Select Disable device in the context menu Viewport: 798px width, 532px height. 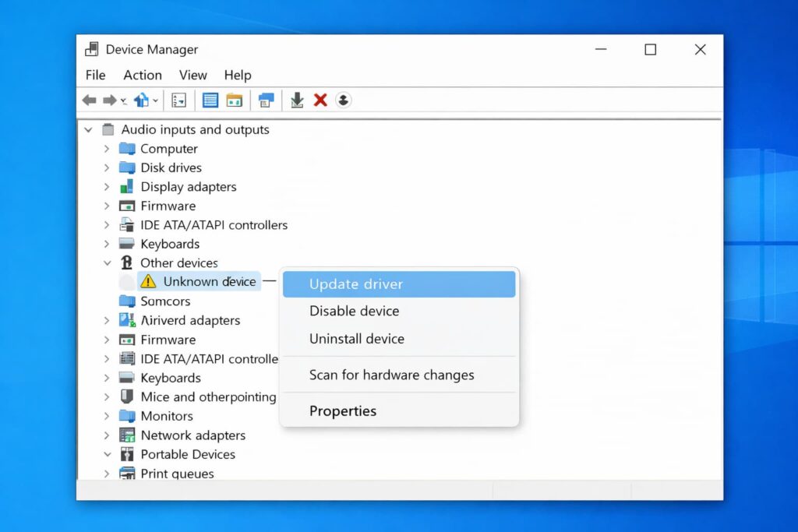pos(354,311)
